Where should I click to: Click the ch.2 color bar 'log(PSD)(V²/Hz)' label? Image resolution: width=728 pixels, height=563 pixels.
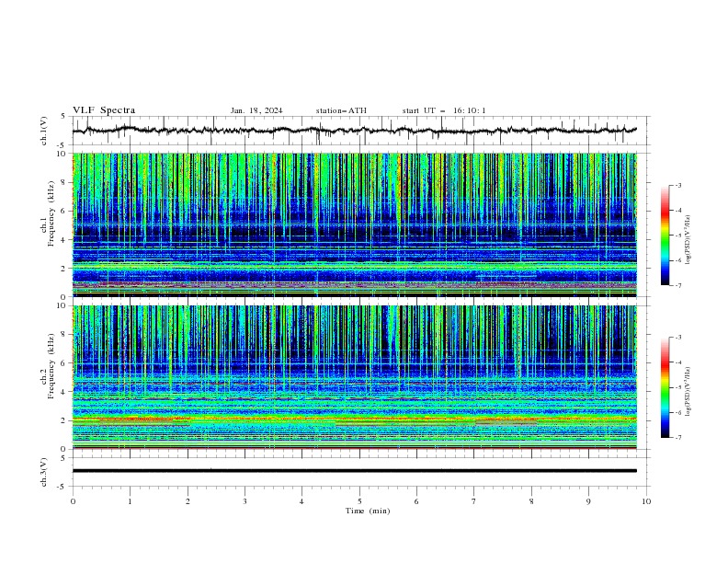[688, 392]
